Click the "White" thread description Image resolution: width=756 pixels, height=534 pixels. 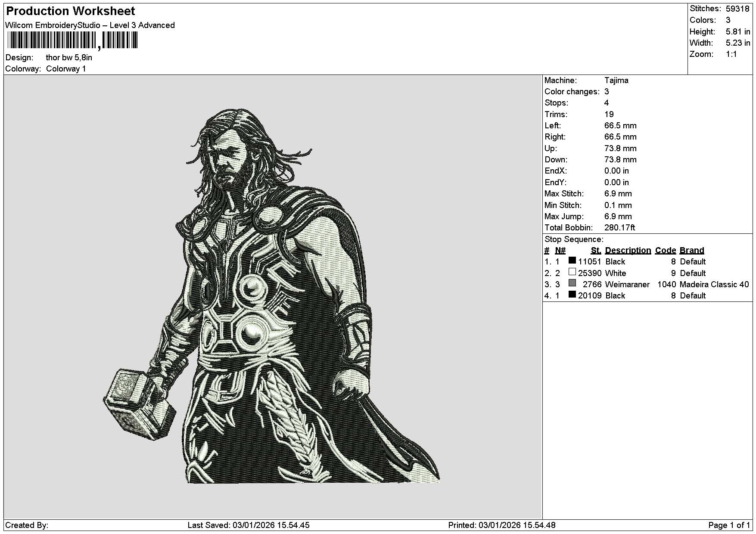click(x=616, y=273)
